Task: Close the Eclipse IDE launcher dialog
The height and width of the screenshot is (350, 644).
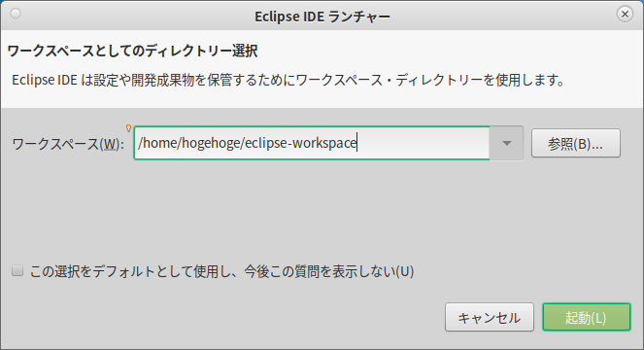Action: (x=625, y=15)
